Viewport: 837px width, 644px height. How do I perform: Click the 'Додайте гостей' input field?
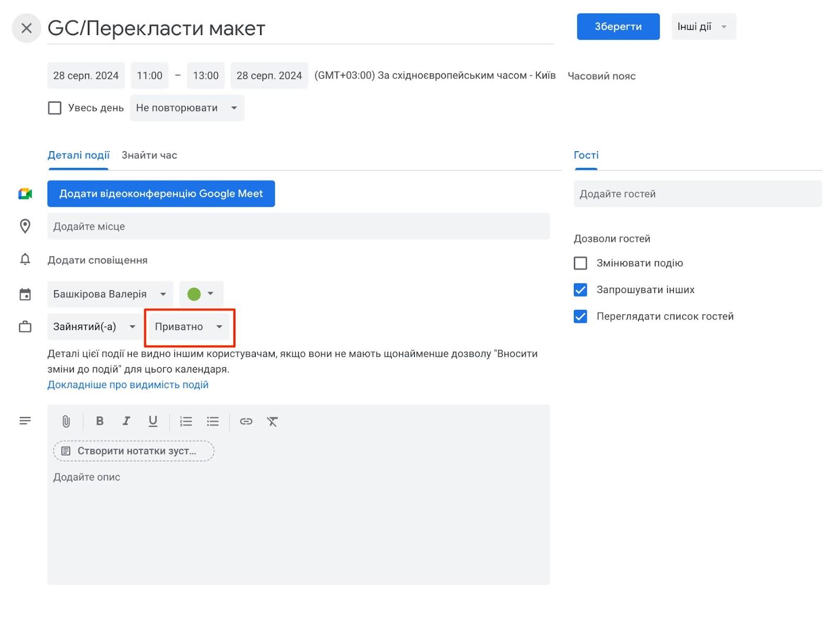coord(697,194)
